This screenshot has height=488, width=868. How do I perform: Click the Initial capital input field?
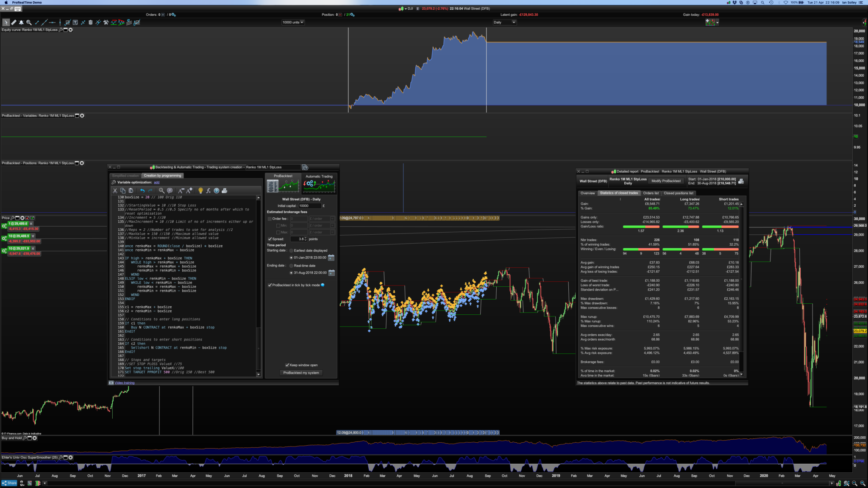(309, 206)
